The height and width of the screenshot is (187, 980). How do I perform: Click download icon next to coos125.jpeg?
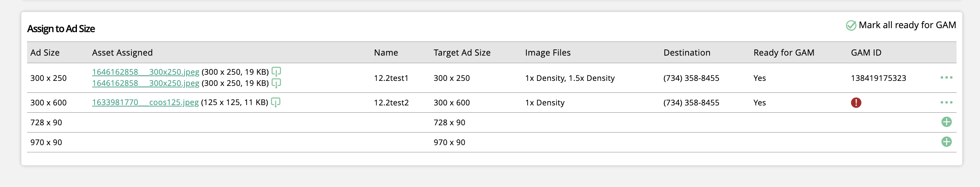pos(276,102)
